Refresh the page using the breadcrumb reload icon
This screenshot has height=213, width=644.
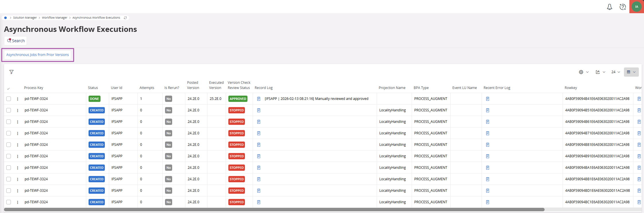point(125,18)
